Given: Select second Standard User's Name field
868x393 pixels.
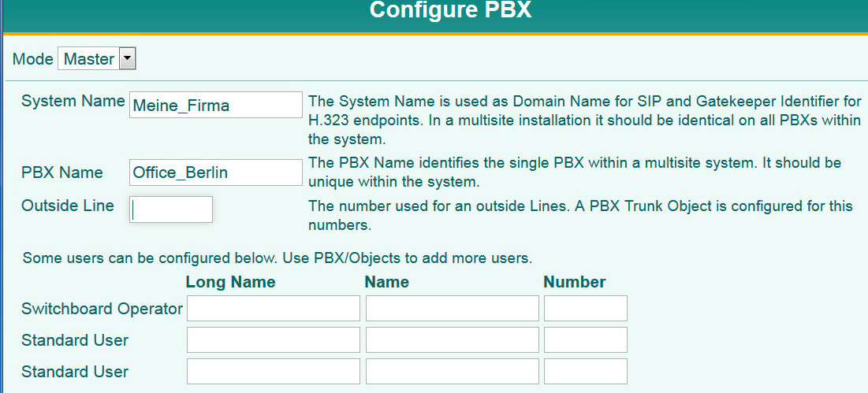Looking at the screenshot, I should pos(452,372).
